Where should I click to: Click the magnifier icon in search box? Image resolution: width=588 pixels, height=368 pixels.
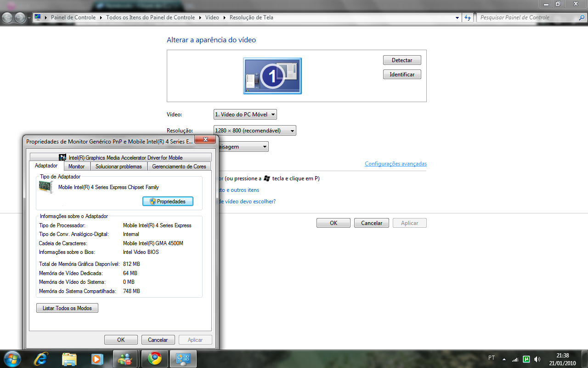(582, 17)
